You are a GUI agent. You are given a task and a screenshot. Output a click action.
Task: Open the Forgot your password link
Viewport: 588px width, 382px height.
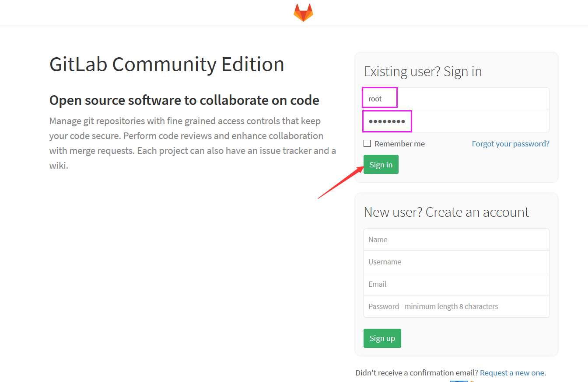(511, 144)
